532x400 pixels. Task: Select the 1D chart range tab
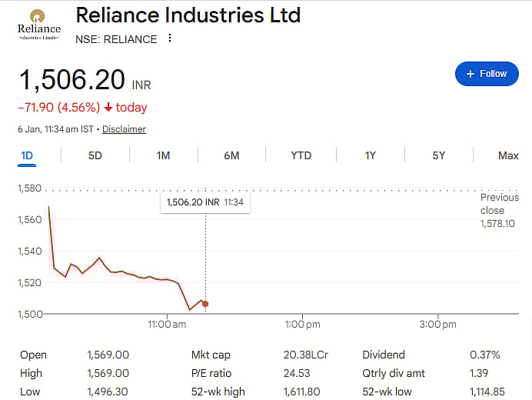[27, 155]
